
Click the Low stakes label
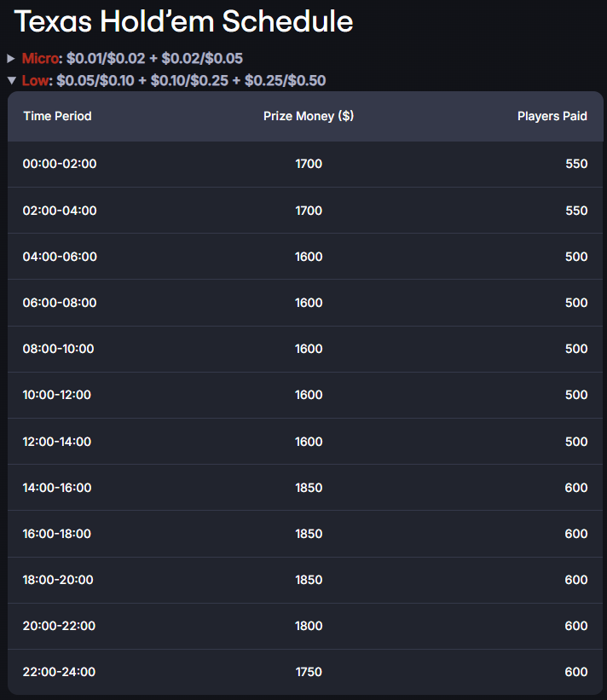tap(35, 81)
